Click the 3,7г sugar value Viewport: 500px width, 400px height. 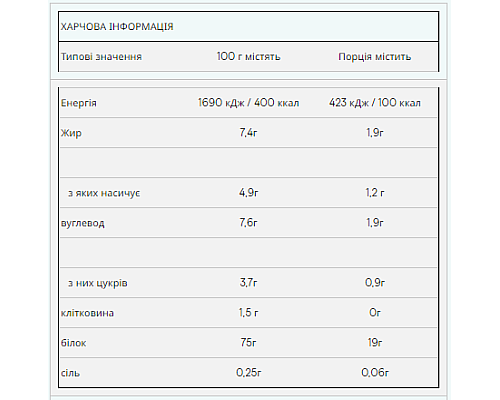[248, 283]
